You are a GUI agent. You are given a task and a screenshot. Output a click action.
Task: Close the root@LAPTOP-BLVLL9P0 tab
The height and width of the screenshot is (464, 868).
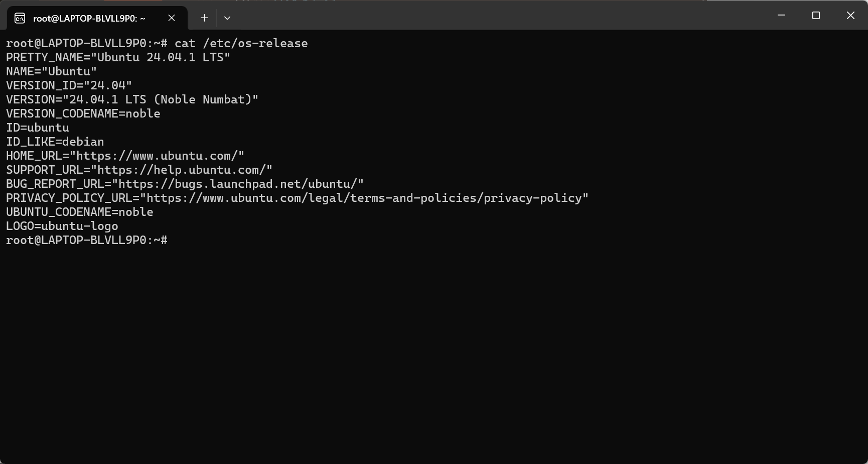point(172,18)
